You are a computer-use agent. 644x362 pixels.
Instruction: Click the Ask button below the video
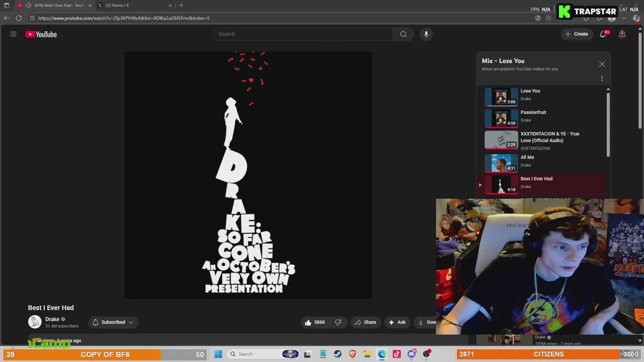397,322
